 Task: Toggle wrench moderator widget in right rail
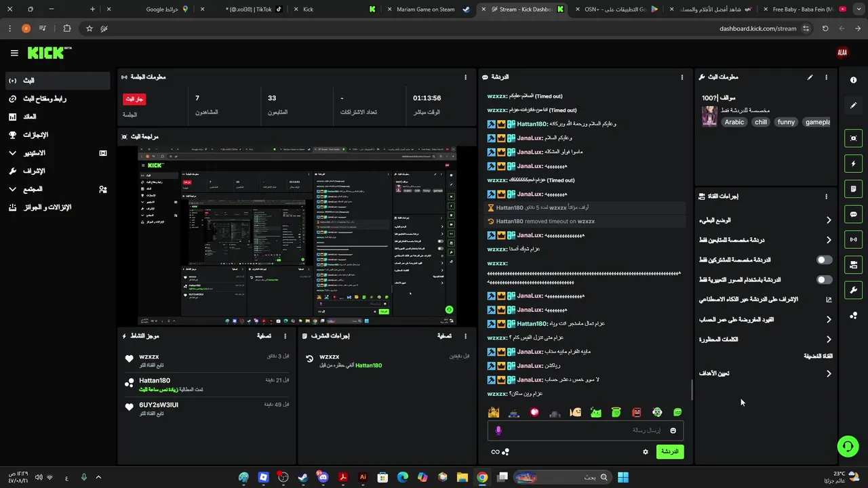pos(853,290)
